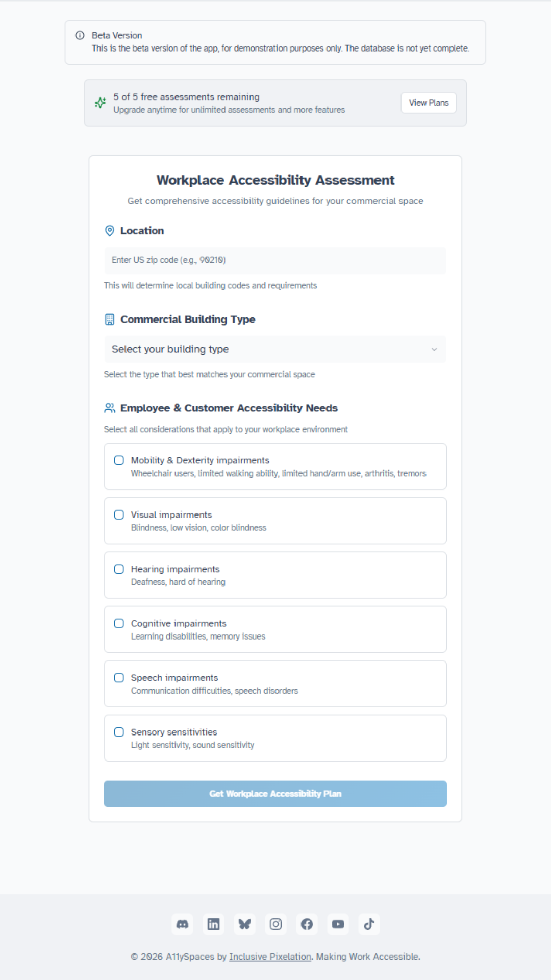Check the Mobility & Dexterity impairments option
This screenshot has width=551, height=980.
pyautogui.click(x=119, y=460)
